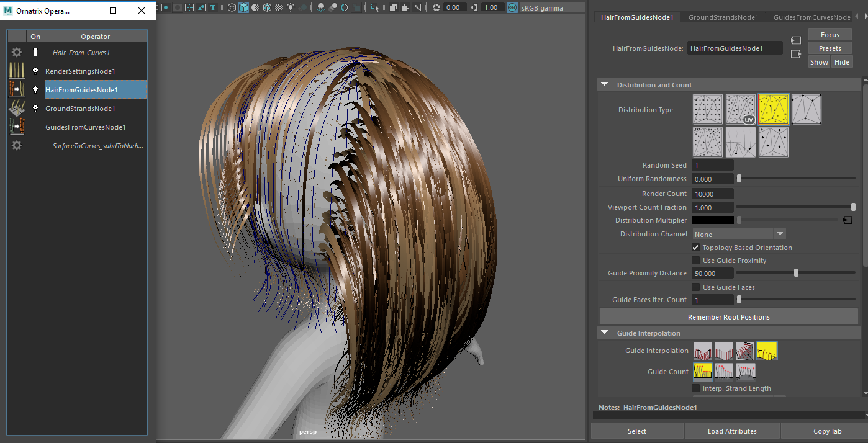
Task: Enable Use Guide Proximity checkbox
Action: coord(696,261)
